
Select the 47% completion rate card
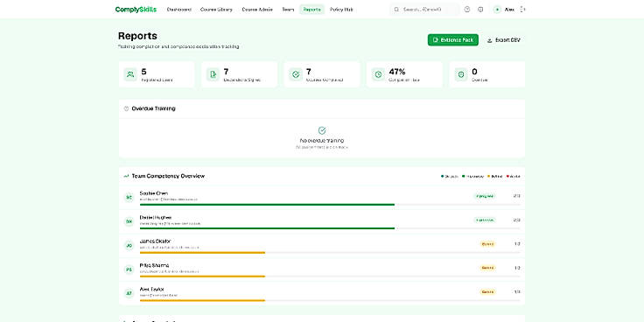[404, 74]
